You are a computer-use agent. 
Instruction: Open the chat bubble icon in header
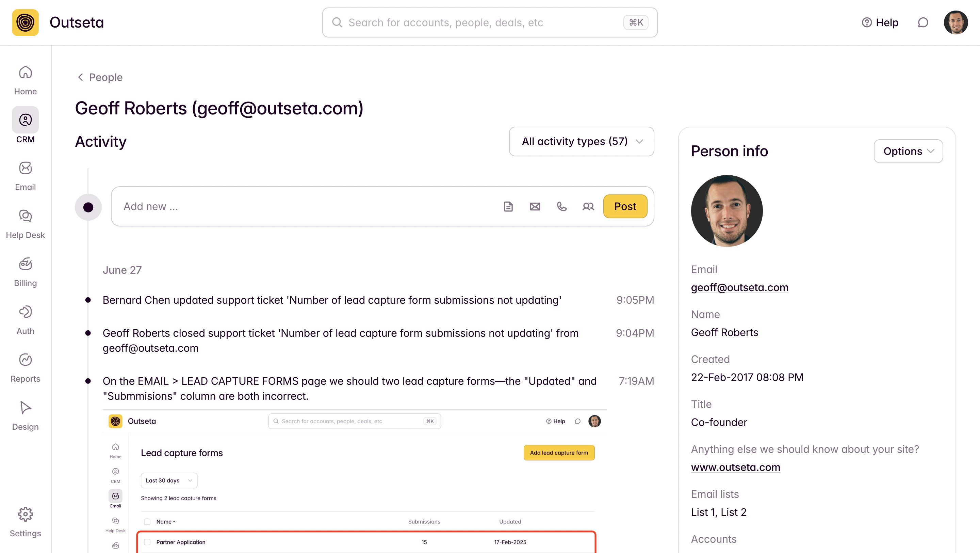coord(923,22)
